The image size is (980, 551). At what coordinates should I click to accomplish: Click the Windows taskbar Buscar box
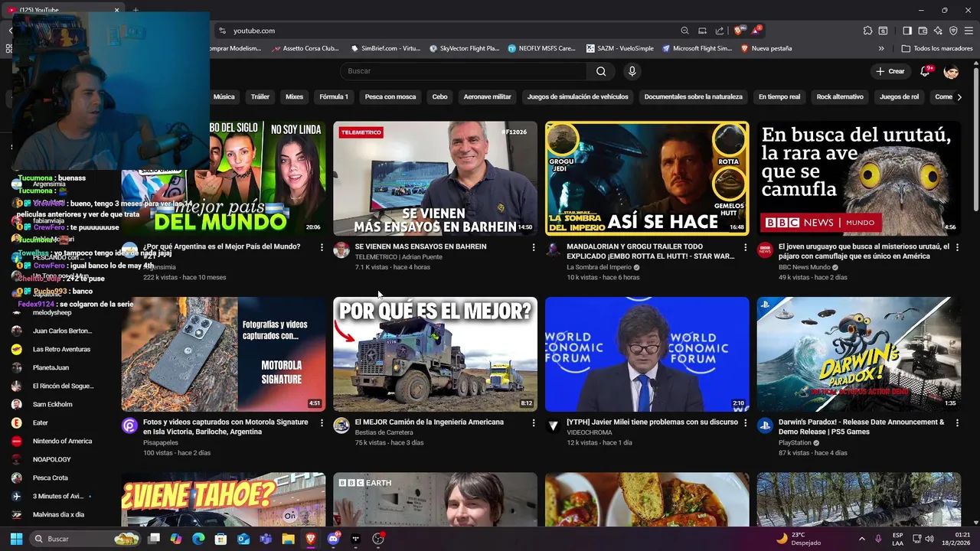[86, 539]
